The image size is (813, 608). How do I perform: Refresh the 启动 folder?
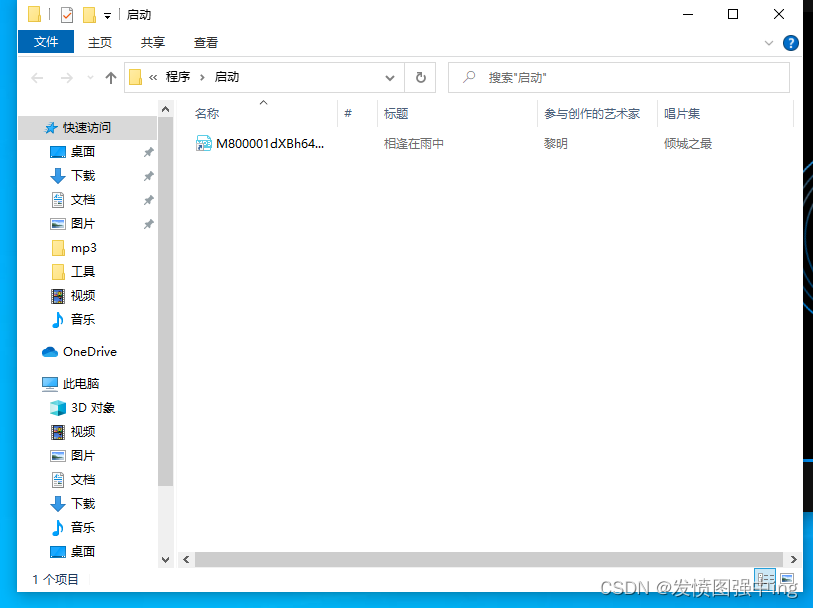point(420,78)
